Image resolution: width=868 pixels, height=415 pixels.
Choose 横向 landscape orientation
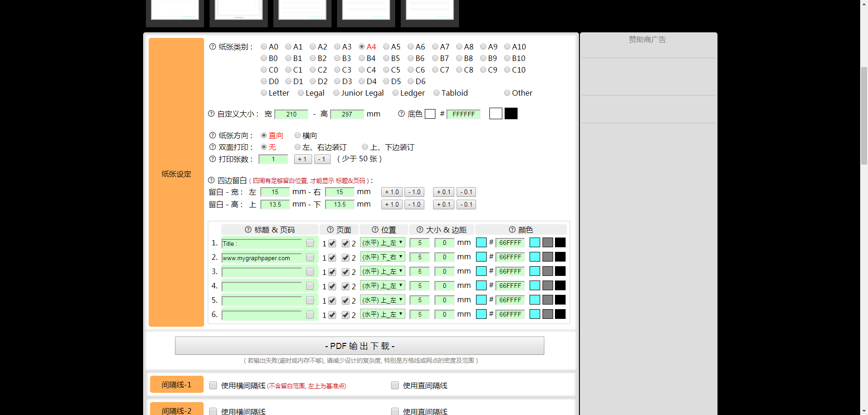(298, 135)
